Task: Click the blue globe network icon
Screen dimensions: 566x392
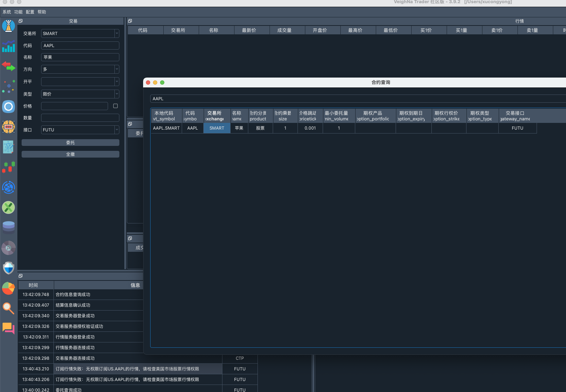Action: [9, 187]
